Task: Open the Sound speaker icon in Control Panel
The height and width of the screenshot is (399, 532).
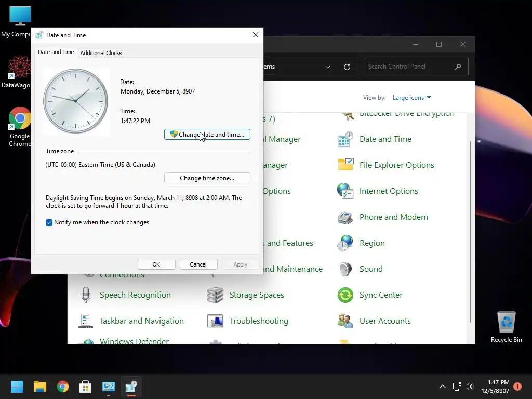Action: pos(345,269)
